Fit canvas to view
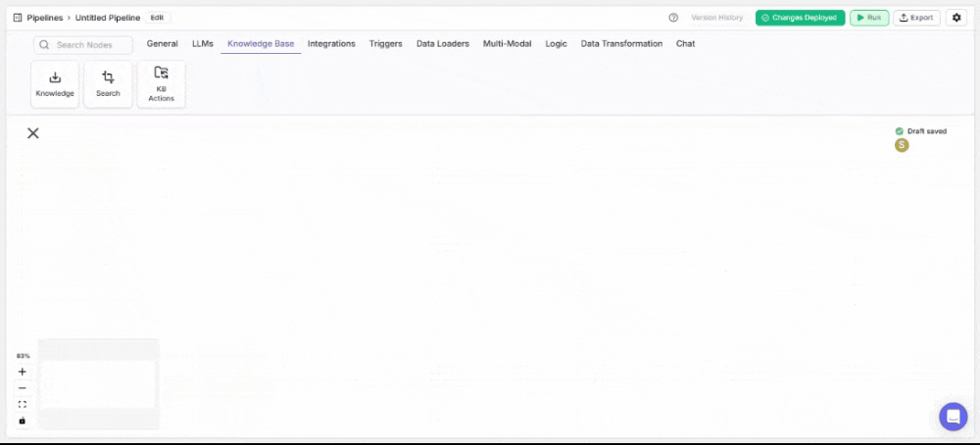 (23, 405)
